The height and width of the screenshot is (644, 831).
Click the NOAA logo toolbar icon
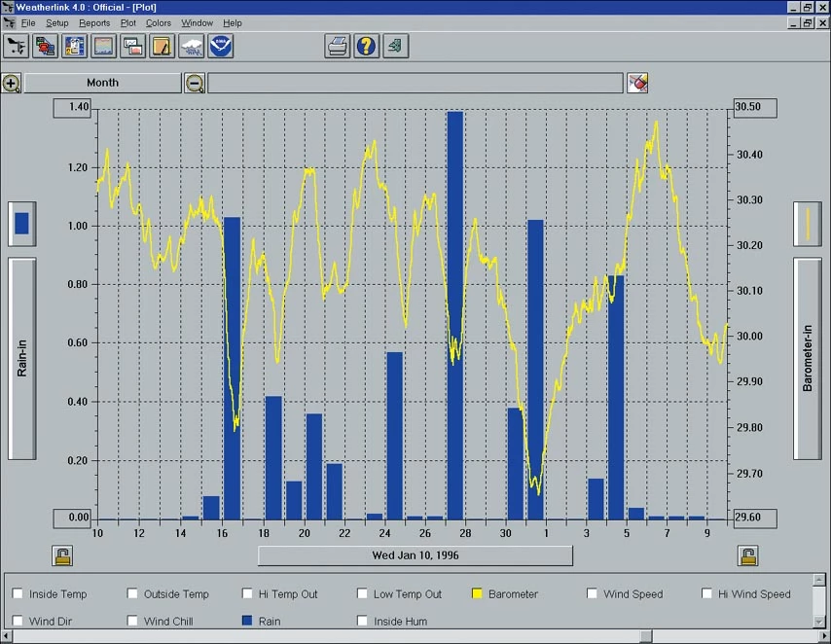[x=220, y=46]
